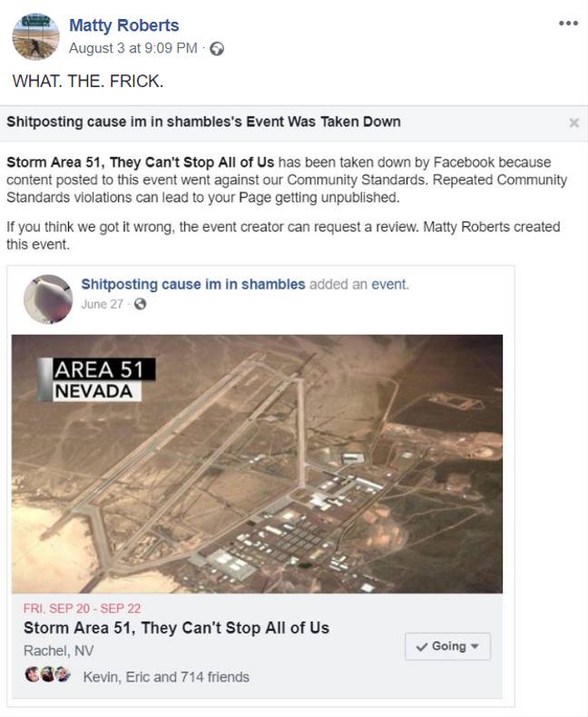
Task: Open the Shitposting cause im in shambles page link
Action: [x=193, y=284]
